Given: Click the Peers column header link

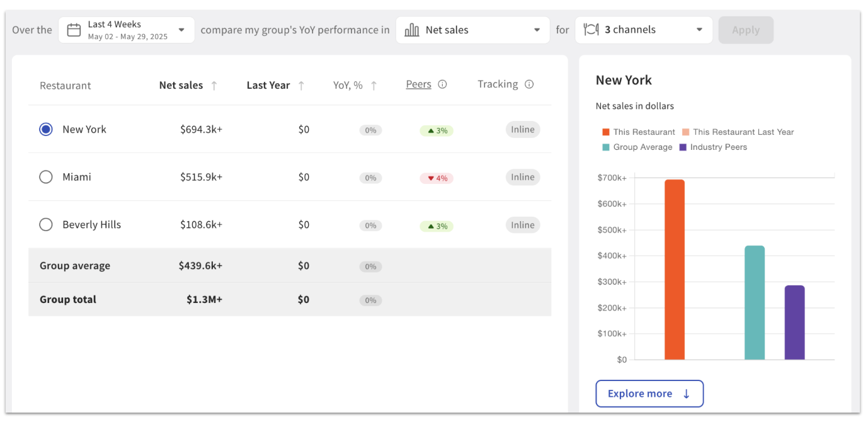Looking at the screenshot, I should click(418, 84).
